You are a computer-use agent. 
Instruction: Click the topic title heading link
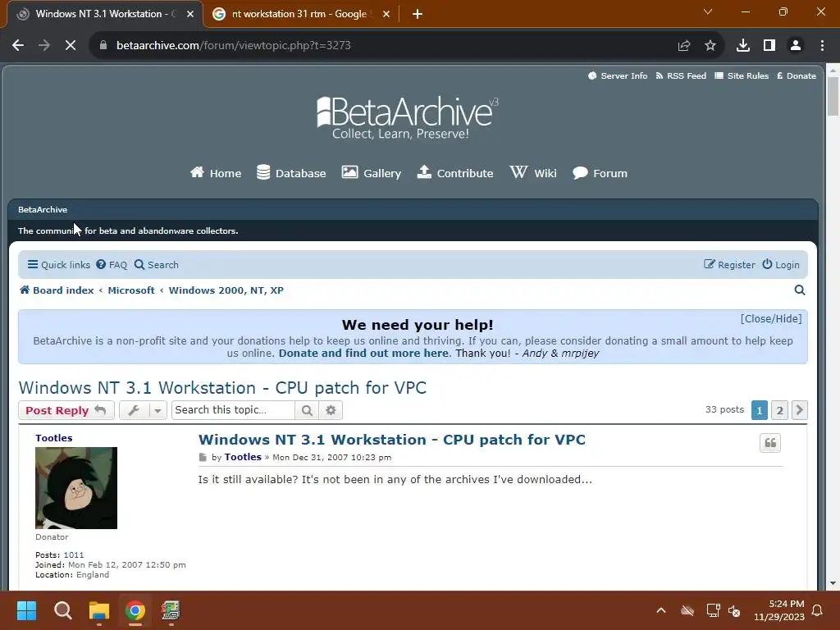[222, 388]
